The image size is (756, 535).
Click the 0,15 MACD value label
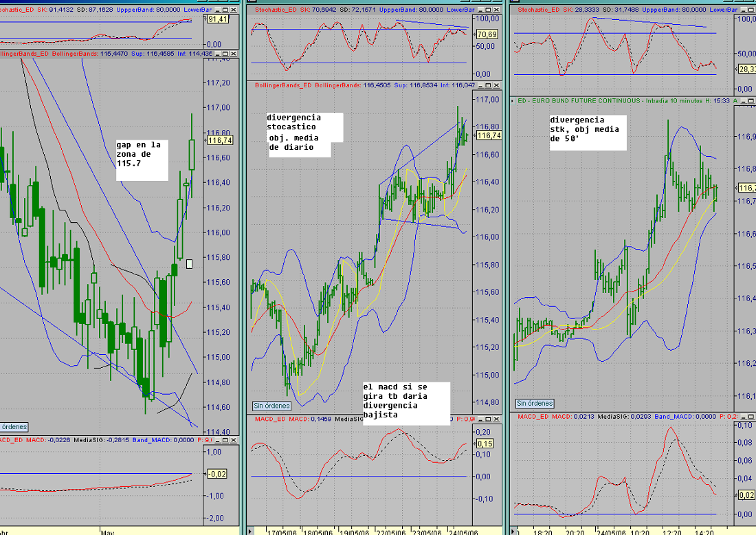[485, 444]
